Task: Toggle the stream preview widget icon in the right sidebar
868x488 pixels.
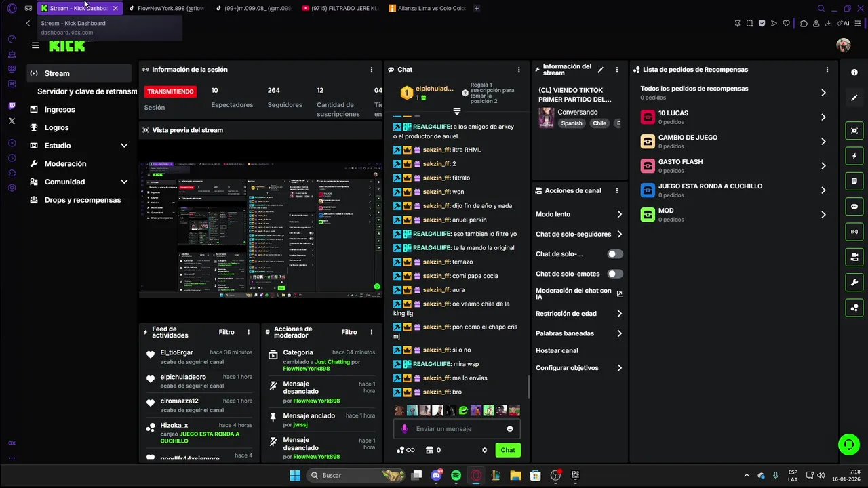Action: [x=854, y=131]
